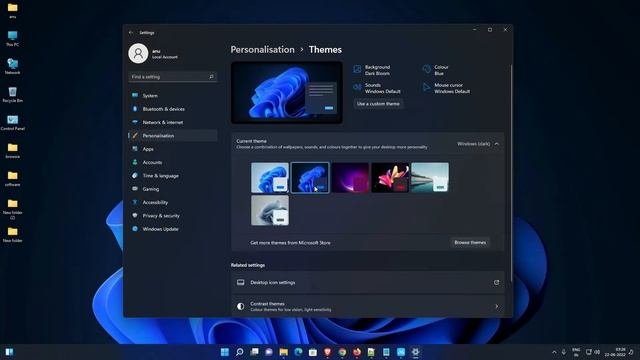Select the Windows light theme thumbnail
This screenshot has height=360, width=640.
(x=270, y=178)
